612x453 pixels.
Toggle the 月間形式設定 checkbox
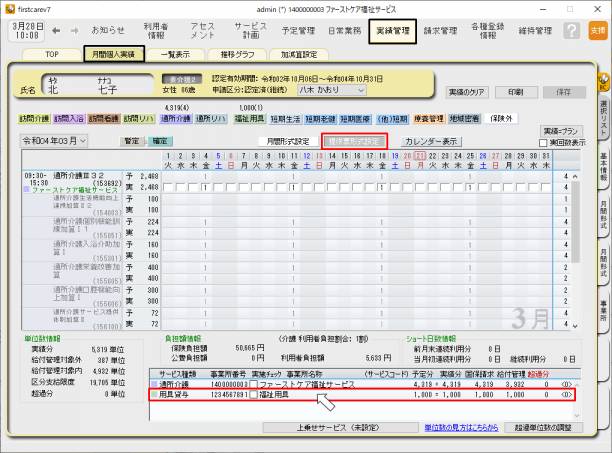point(263,142)
